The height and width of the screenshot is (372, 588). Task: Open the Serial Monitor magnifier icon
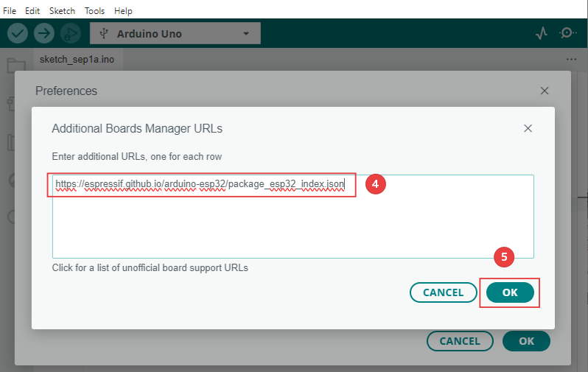[x=568, y=33]
